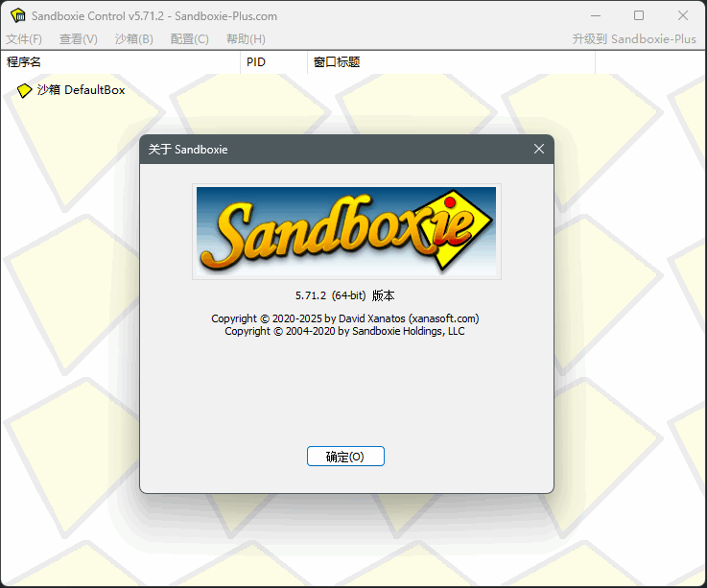Minimize the Sandboxie Control window
The image size is (707, 588).
pyautogui.click(x=594, y=15)
